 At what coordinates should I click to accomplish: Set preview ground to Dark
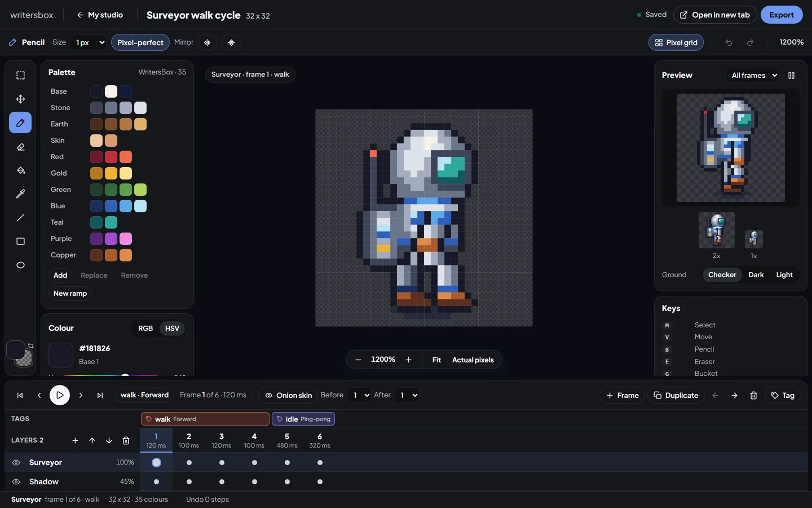(756, 275)
